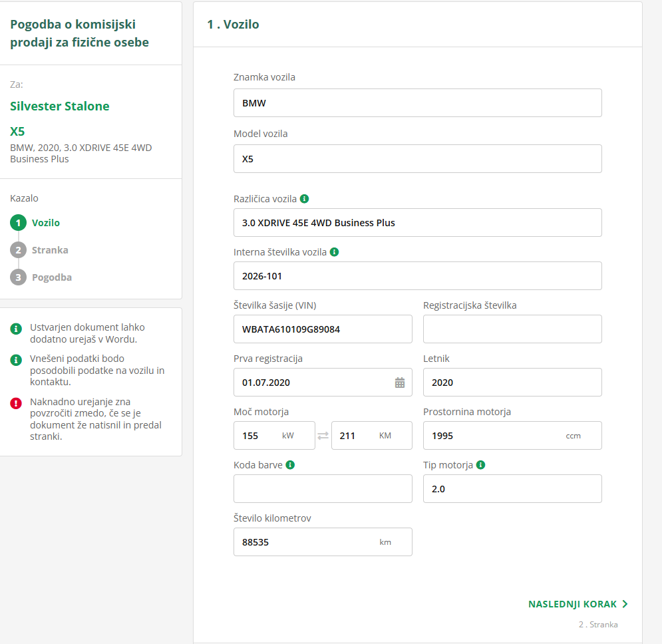
Task: Go to Vozilo step in Kazalo
Action: (x=45, y=223)
